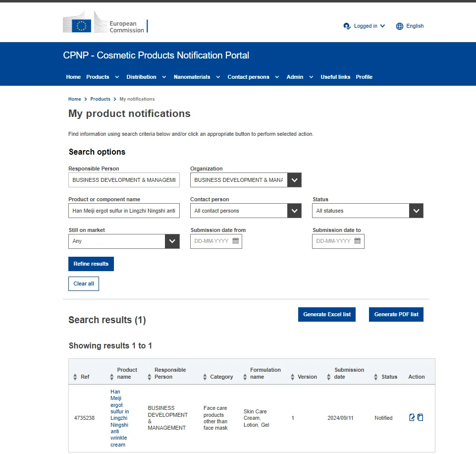The image size is (476, 454).
Task: Click the Generate Excel list button
Action: click(x=327, y=314)
